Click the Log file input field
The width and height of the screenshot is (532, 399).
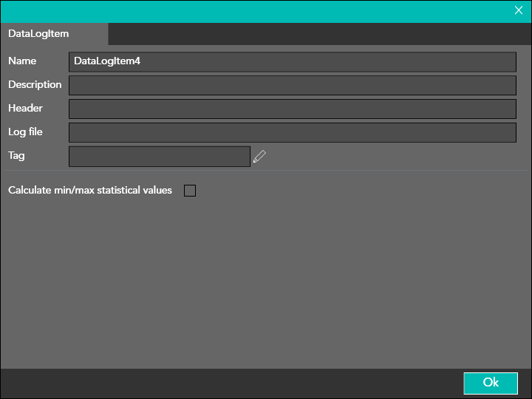(x=292, y=132)
